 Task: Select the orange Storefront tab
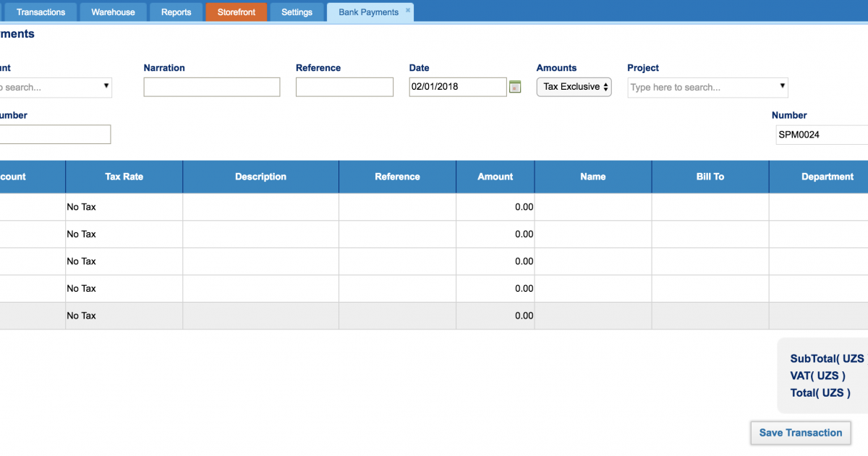(237, 12)
